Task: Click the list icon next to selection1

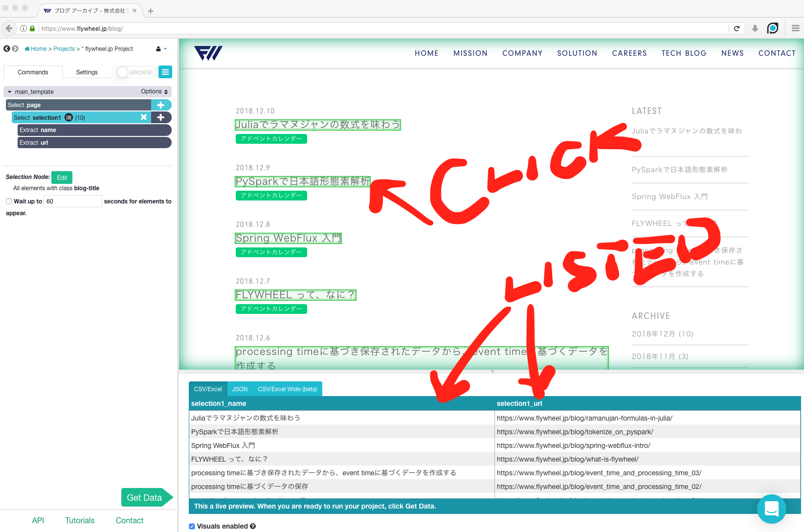Action: 69,117
